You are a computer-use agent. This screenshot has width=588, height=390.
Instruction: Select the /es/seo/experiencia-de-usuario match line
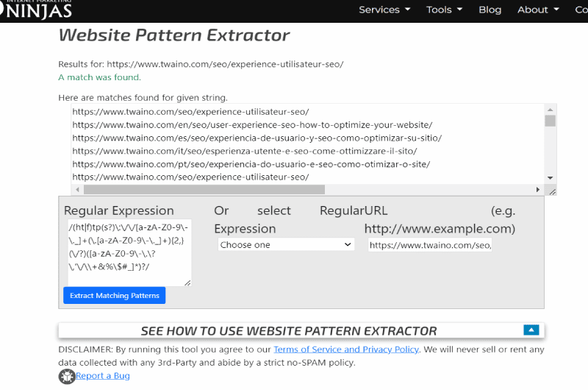pos(257,138)
